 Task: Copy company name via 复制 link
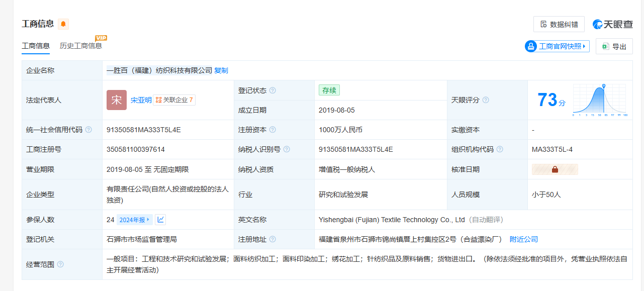[x=221, y=70]
